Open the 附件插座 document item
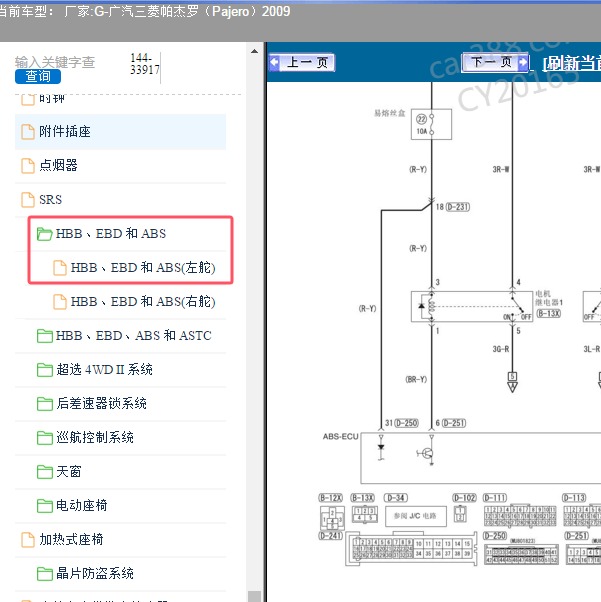The image size is (601, 602). (x=120, y=132)
